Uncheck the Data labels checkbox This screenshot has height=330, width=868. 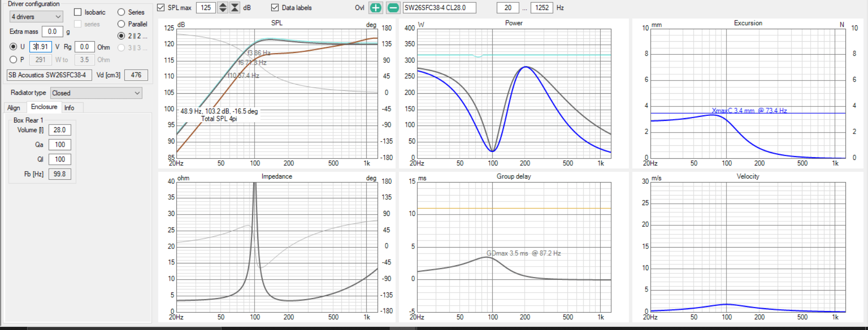click(275, 8)
